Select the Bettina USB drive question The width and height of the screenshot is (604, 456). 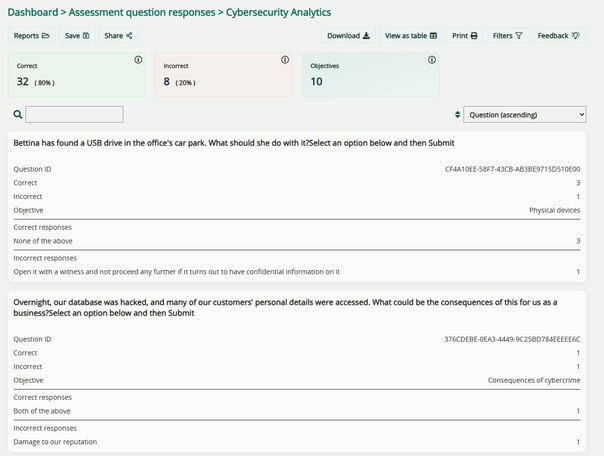(233, 144)
